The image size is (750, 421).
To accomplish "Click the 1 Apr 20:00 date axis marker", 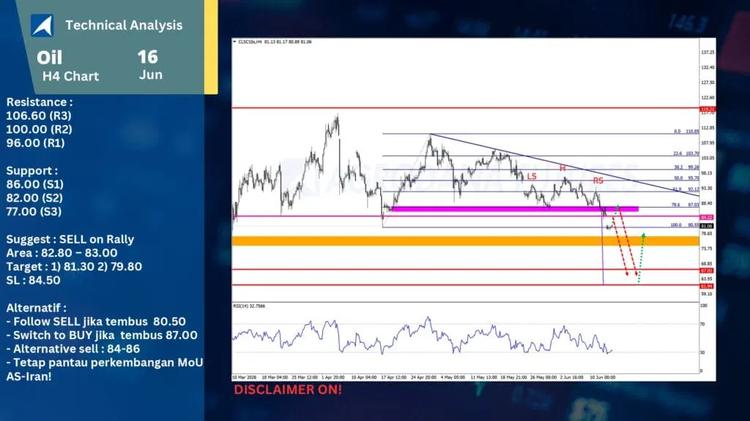I will point(333,377).
